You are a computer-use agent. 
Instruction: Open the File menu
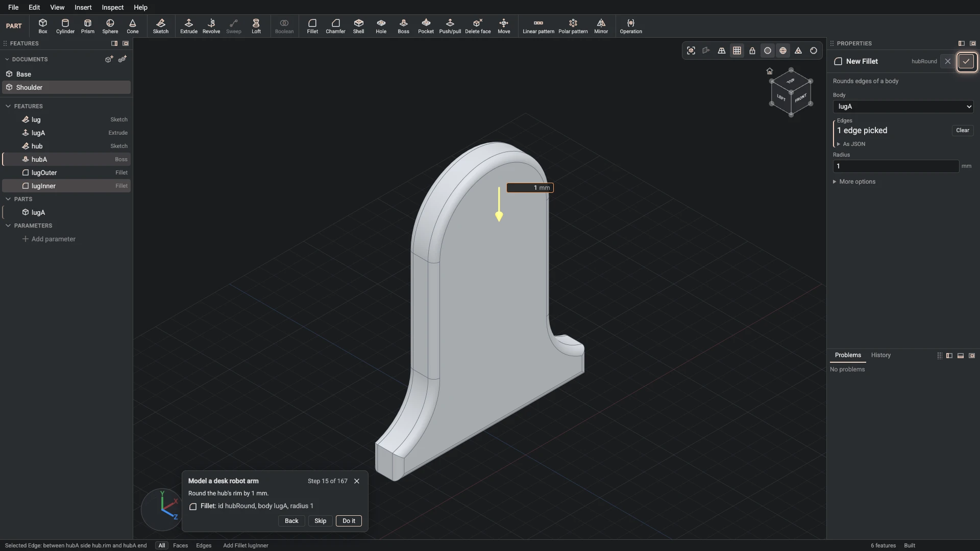pos(13,7)
